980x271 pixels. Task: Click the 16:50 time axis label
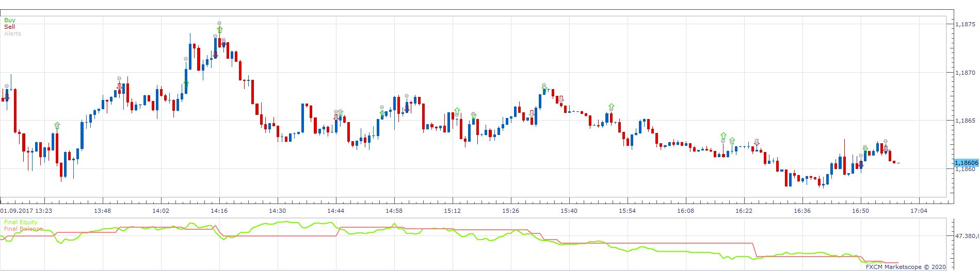pos(861,211)
